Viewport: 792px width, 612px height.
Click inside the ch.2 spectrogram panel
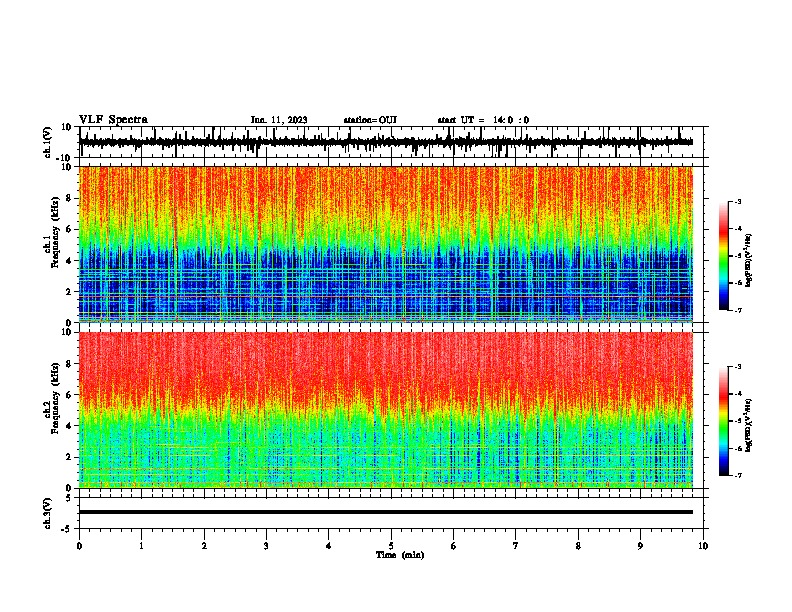coord(385,410)
